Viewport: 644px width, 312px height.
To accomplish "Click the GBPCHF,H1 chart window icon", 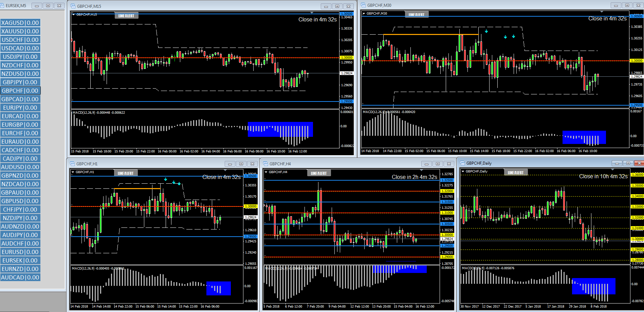I will 72,164.
